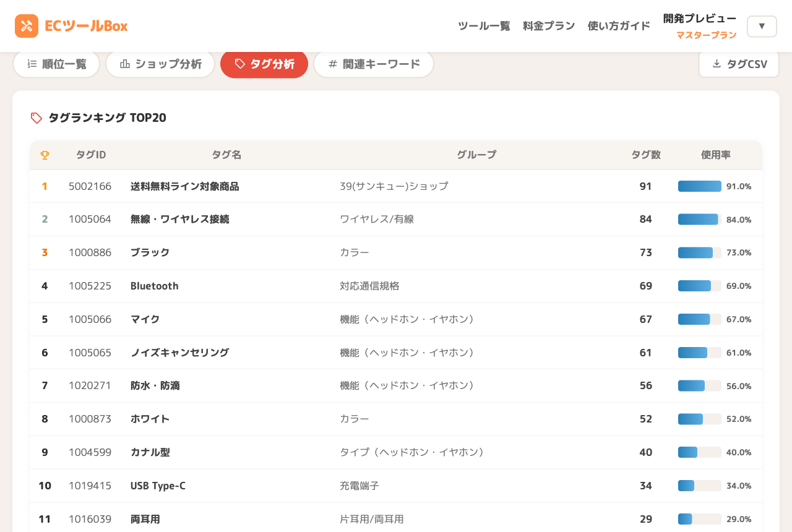Viewport: 792px width, 532px height.
Task: Open the 使い方ガイド link
Action: point(619,26)
